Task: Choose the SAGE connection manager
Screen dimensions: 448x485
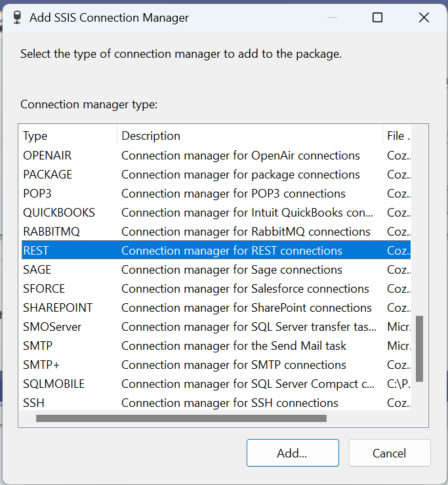Action: tap(37, 270)
